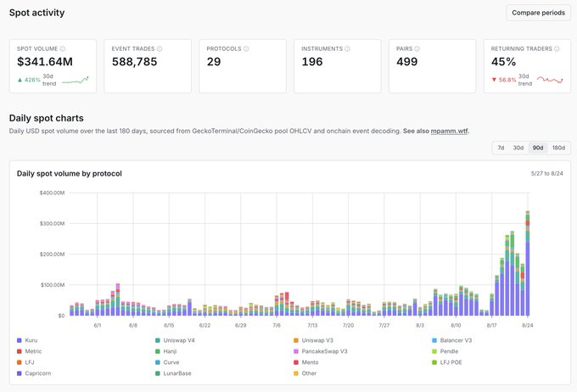Click the $200.00M y-axis label
This screenshot has width=577, height=392.
(x=53, y=255)
